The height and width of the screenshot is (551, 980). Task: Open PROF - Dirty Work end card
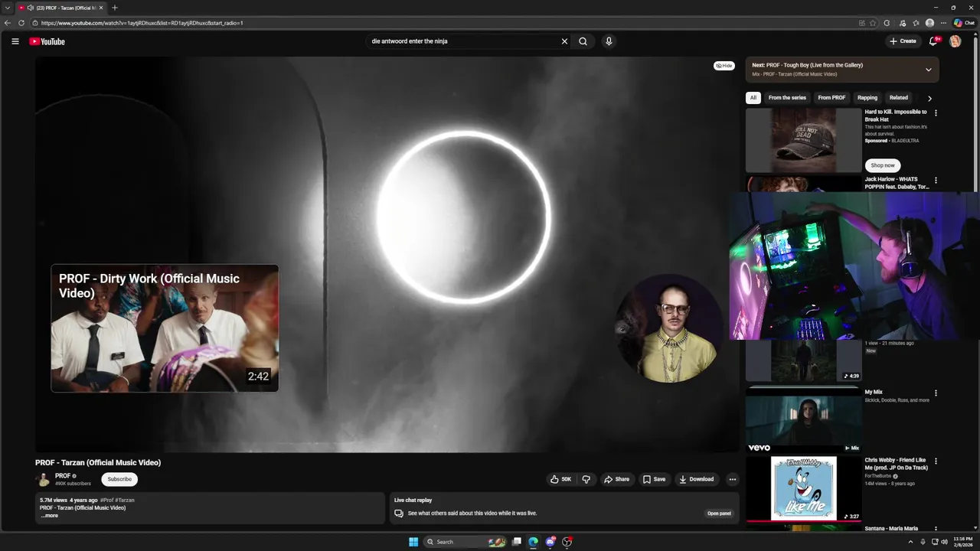pos(165,328)
